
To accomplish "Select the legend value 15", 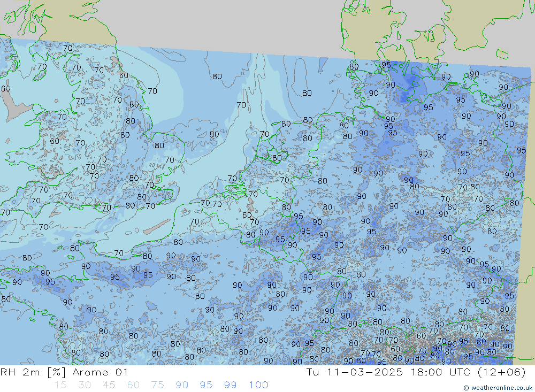I will 60,385.
